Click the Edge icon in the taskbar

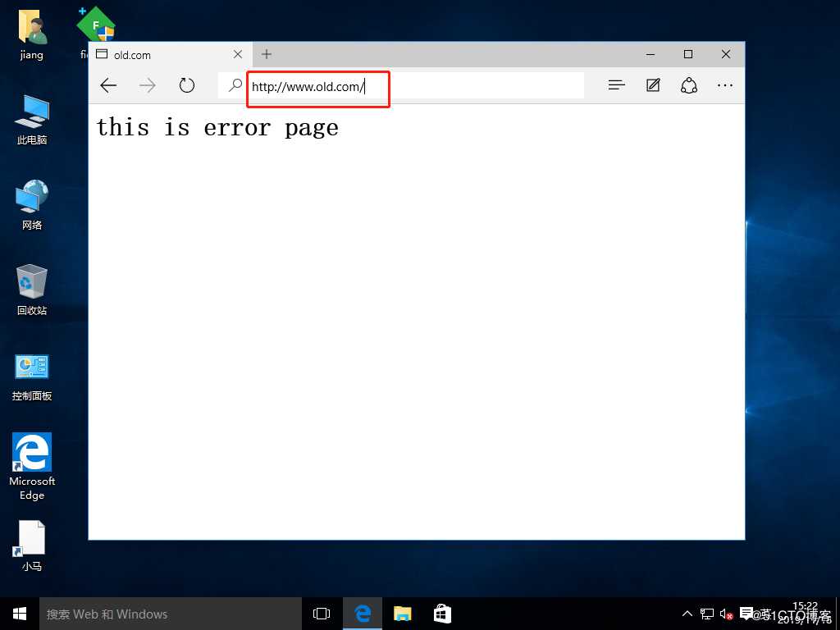(363, 614)
